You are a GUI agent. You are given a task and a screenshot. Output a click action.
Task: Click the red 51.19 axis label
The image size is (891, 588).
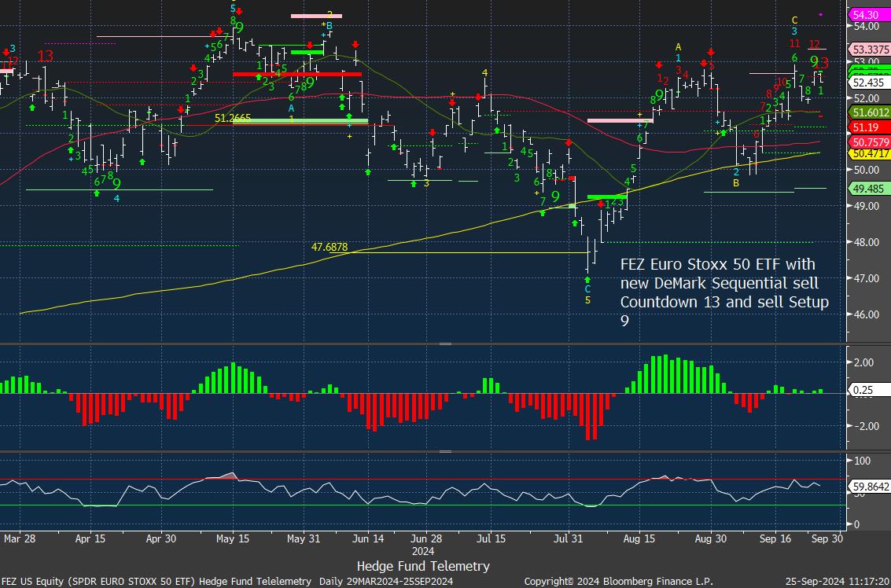866,127
